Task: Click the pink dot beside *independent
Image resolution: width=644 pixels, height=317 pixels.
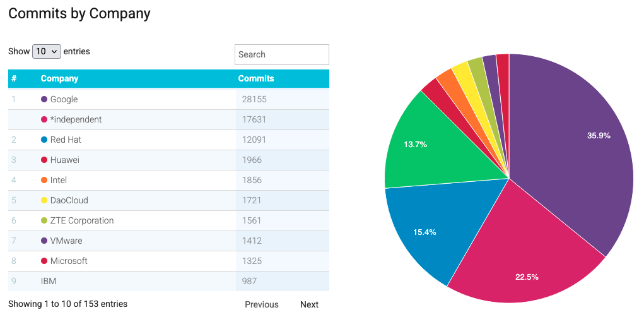Action: tap(44, 119)
